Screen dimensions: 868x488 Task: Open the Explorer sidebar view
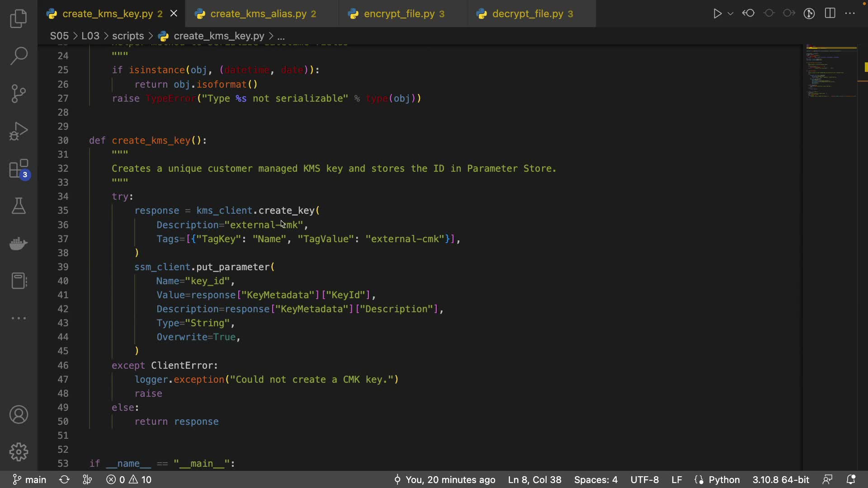[x=19, y=19]
